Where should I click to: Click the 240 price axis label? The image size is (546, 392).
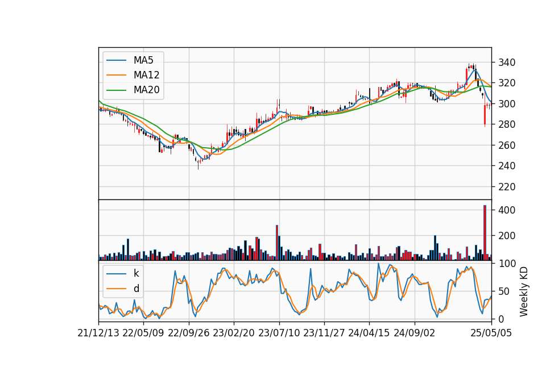click(507, 166)
